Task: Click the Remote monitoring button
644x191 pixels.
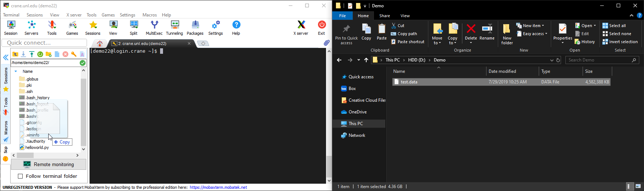Action: (x=49, y=165)
